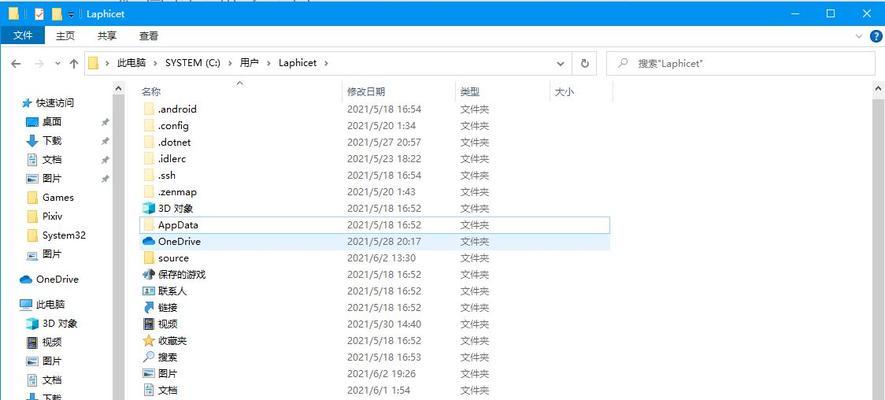Expand the chevron after 用户 in address bar
885x400 pixels.
269,63
